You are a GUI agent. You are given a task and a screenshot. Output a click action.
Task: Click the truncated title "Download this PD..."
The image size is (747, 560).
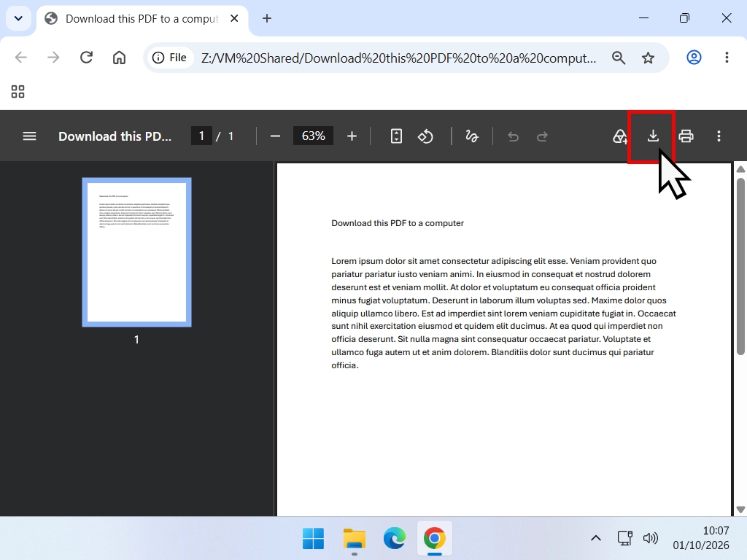[115, 136]
